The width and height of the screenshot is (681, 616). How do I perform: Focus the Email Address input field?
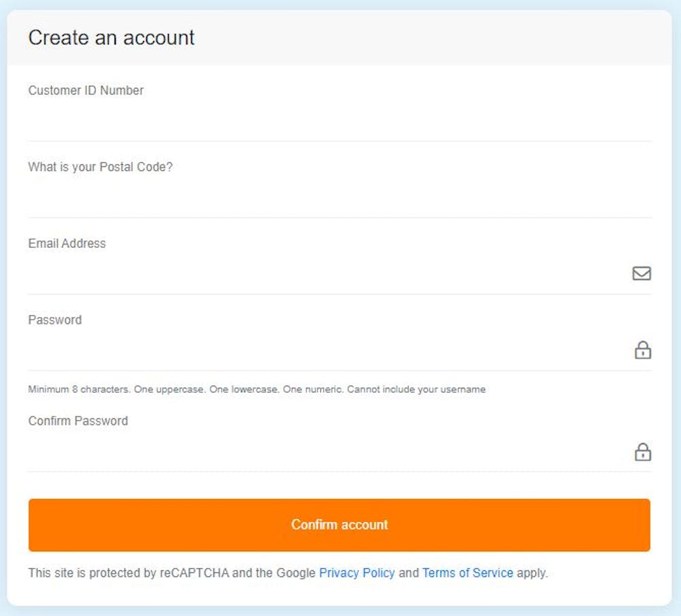coord(327,274)
